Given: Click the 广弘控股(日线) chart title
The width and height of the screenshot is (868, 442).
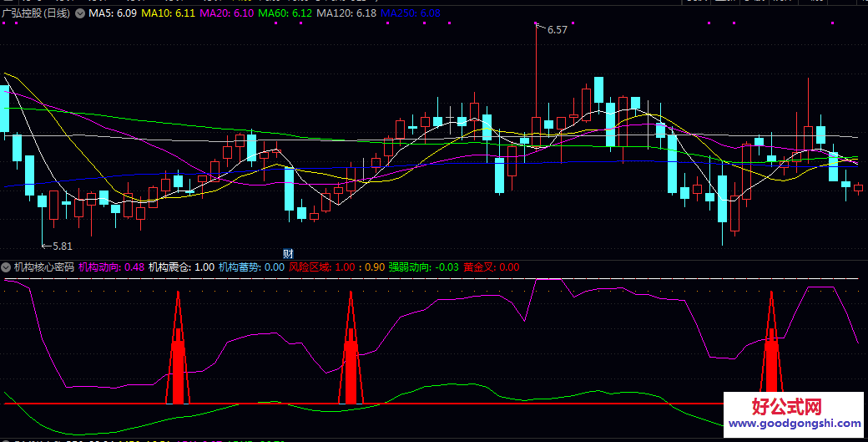Looking at the screenshot, I should pyautogui.click(x=36, y=13).
